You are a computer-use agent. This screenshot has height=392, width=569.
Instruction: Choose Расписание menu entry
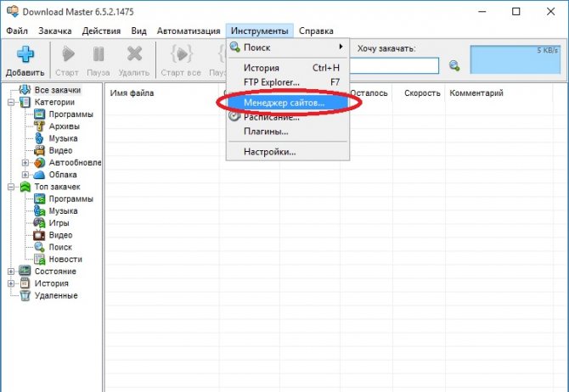point(288,117)
